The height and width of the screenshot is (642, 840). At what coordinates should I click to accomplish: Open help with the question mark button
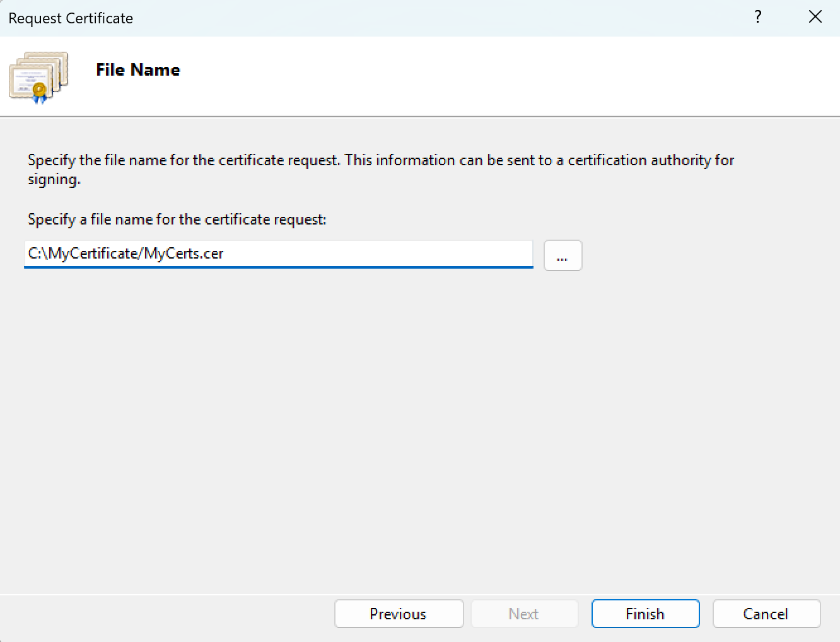click(757, 17)
